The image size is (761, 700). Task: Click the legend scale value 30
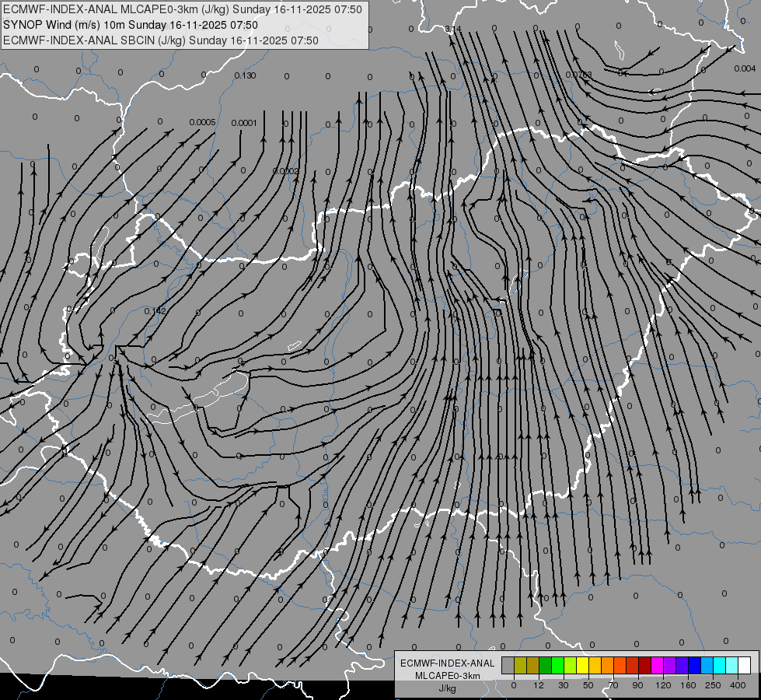click(563, 685)
